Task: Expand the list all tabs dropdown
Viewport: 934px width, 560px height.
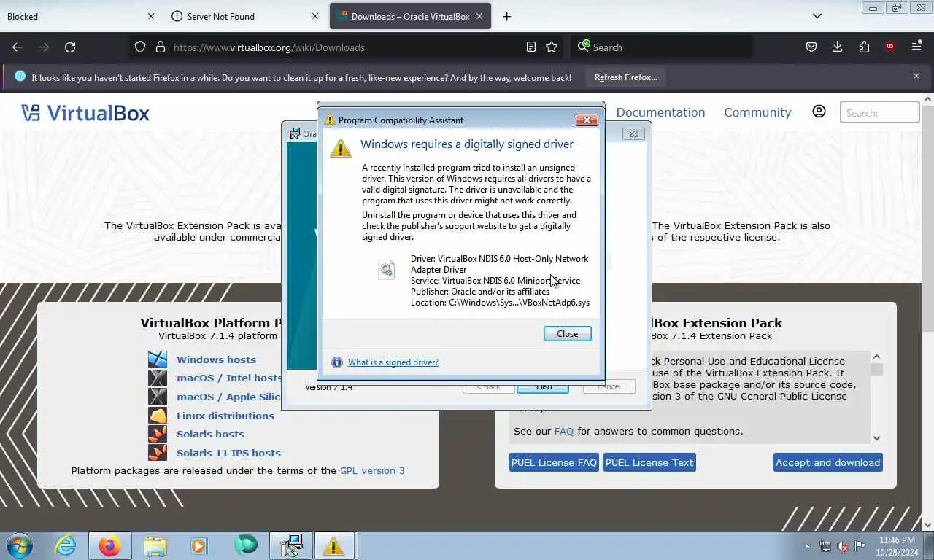Action: pos(817,16)
